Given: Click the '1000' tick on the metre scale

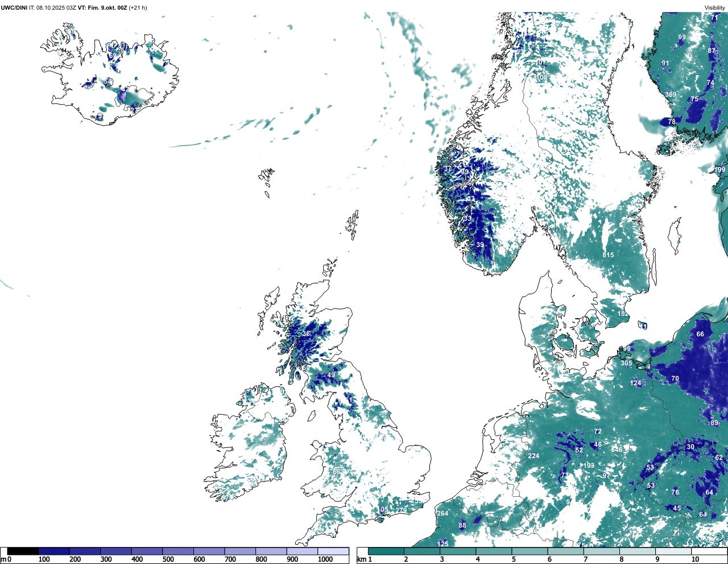Looking at the screenshot, I should [x=325, y=559].
